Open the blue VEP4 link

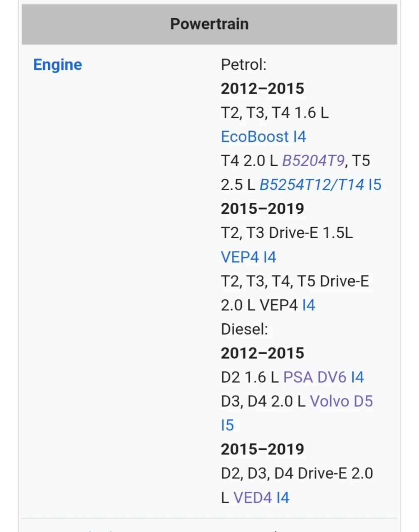click(240, 257)
